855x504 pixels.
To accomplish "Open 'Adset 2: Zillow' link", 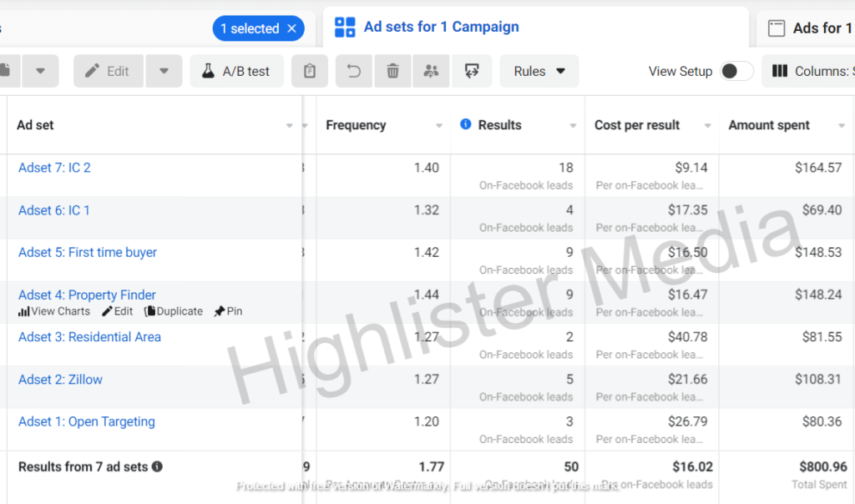I will pyautogui.click(x=60, y=379).
